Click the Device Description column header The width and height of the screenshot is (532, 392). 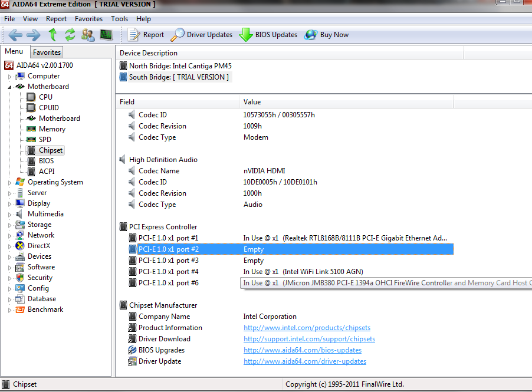pyautogui.click(x=290, y=53)
